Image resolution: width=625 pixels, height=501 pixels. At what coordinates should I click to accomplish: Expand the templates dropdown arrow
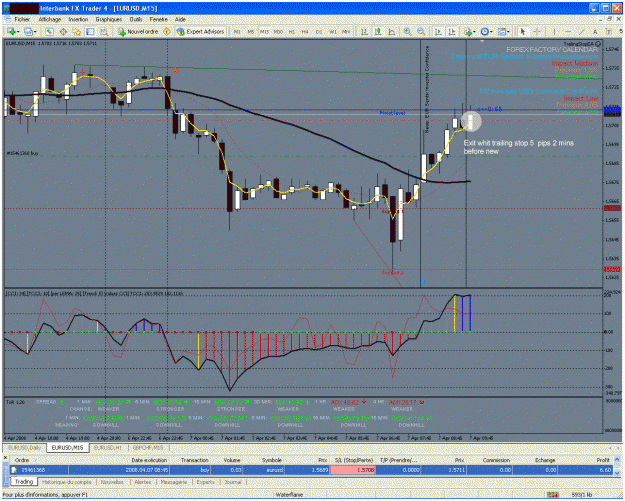(x=509, y=32)
